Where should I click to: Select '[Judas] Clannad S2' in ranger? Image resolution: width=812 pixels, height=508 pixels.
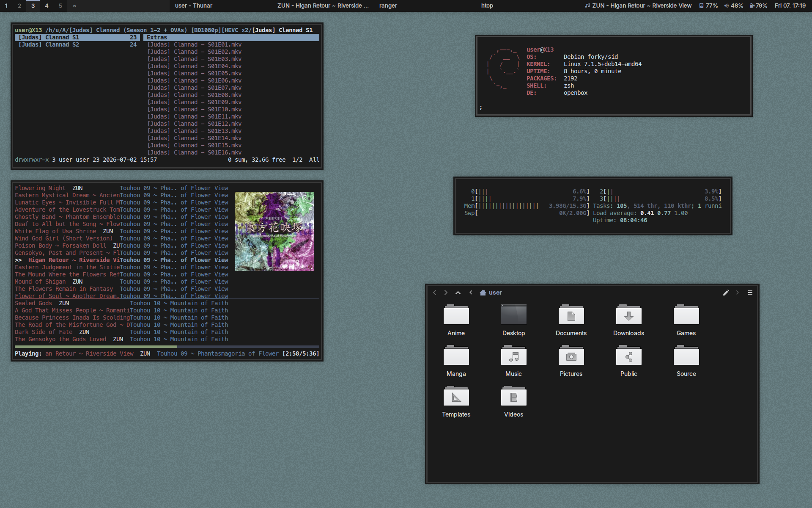77,44
